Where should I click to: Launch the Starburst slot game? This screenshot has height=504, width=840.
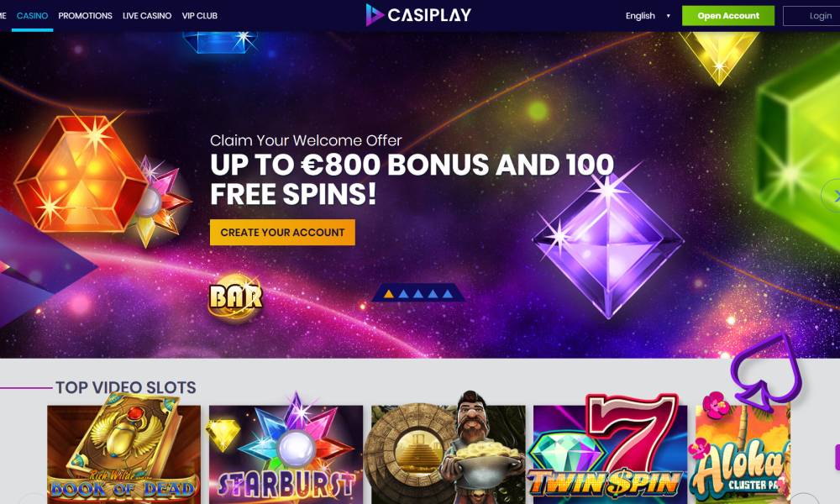point(286,454)
